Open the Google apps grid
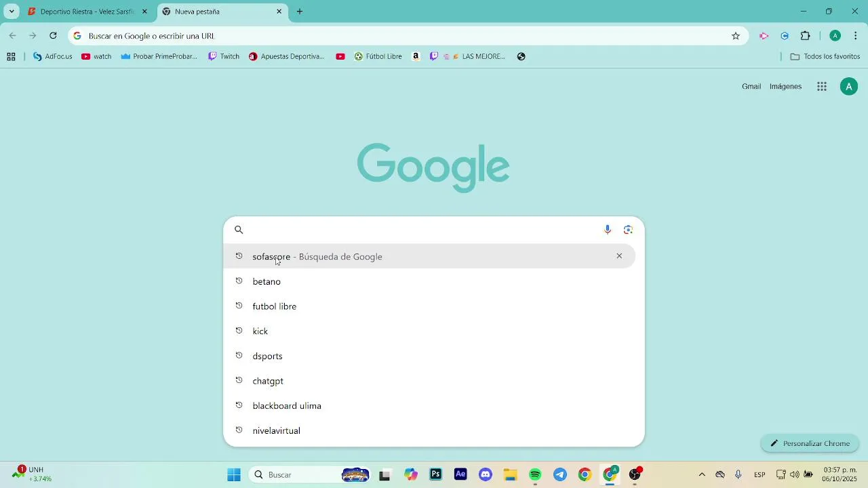 click(x=822, y=87)
